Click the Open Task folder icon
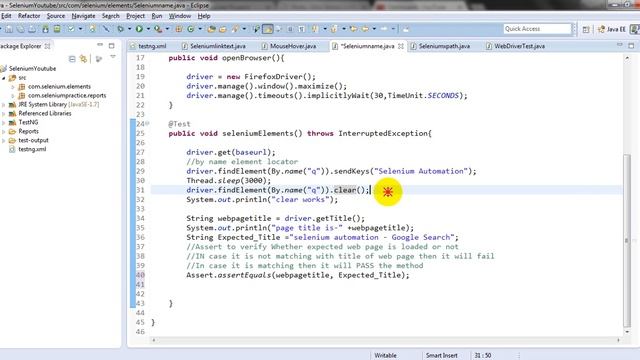 point(222,29)
